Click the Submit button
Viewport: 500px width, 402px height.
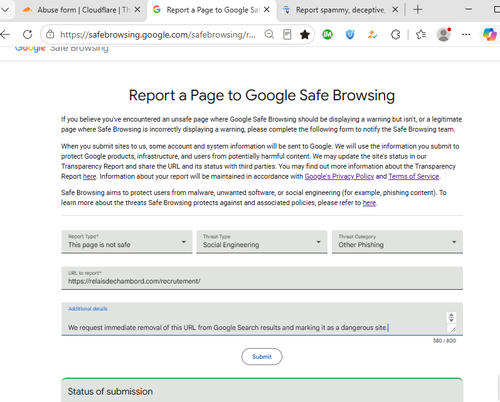click(x=262, y=357)
